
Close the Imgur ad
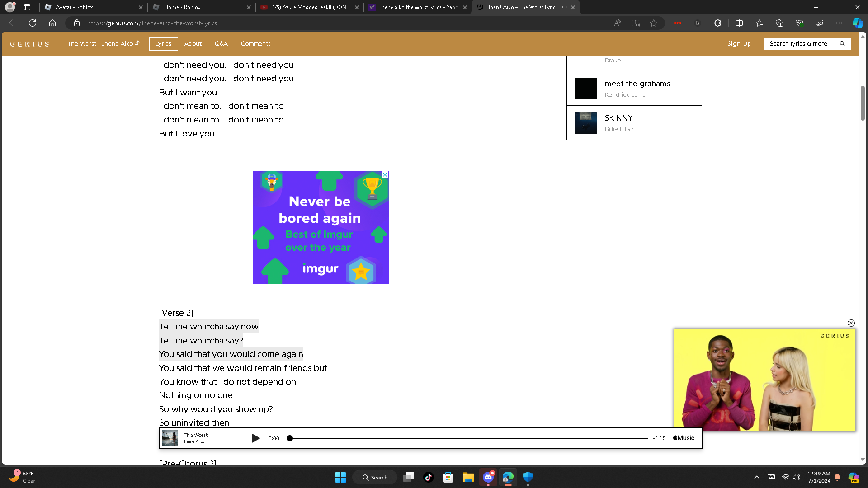385,174
